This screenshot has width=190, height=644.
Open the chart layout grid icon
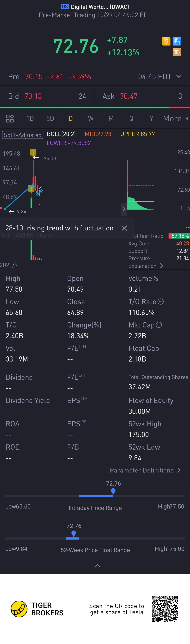10,119
